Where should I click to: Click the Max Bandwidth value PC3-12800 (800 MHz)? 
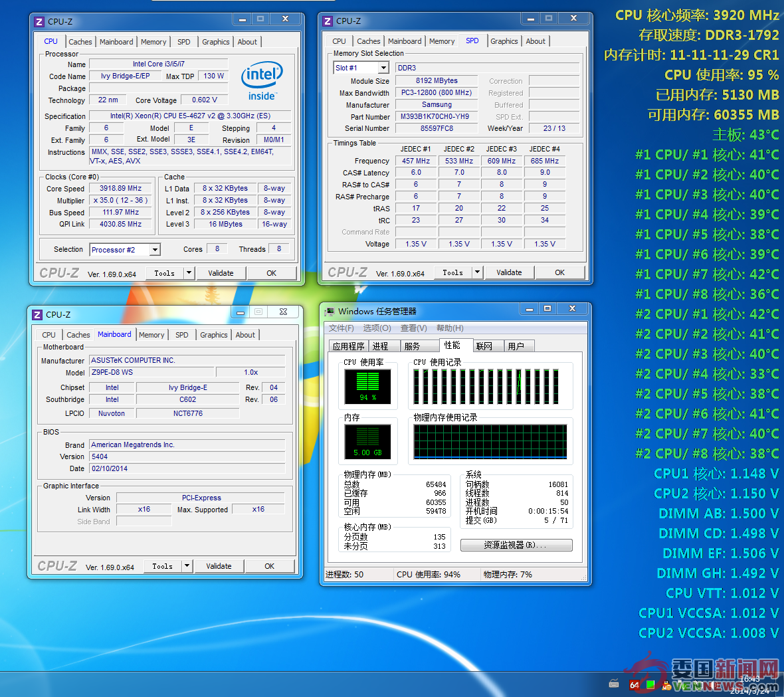(437, 92)
